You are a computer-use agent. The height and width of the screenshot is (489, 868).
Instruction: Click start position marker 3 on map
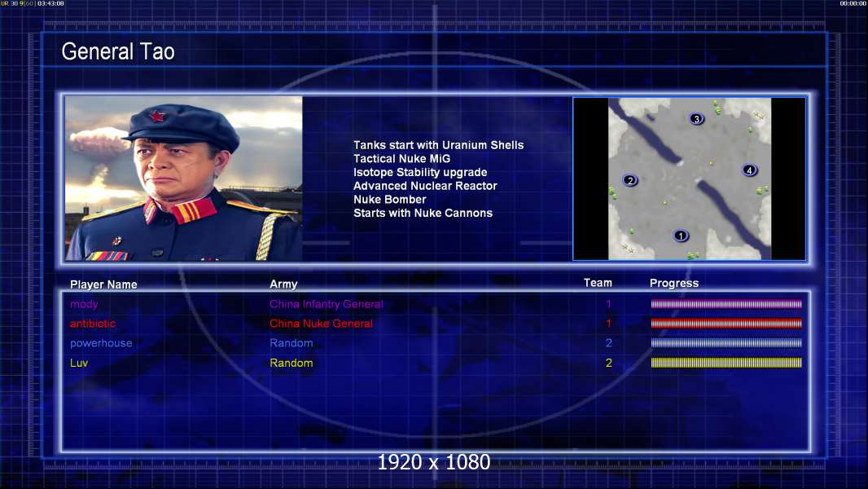pos(696,118)
